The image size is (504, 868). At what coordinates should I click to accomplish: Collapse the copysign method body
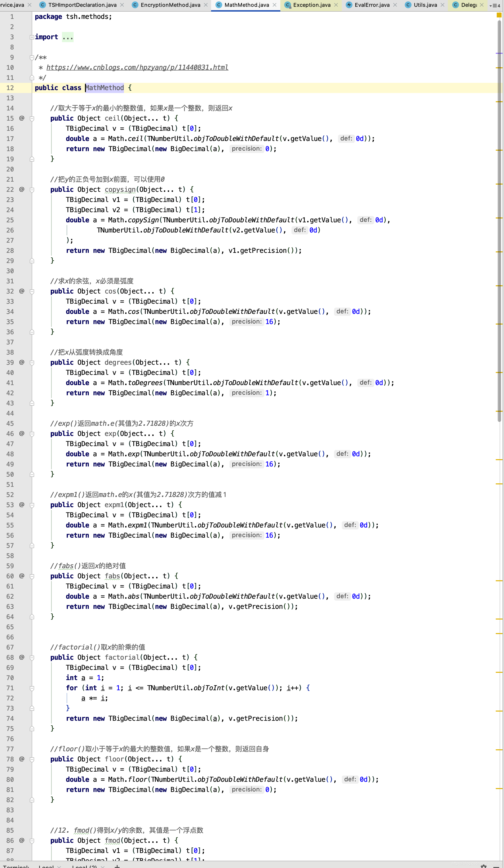(32, 190)
